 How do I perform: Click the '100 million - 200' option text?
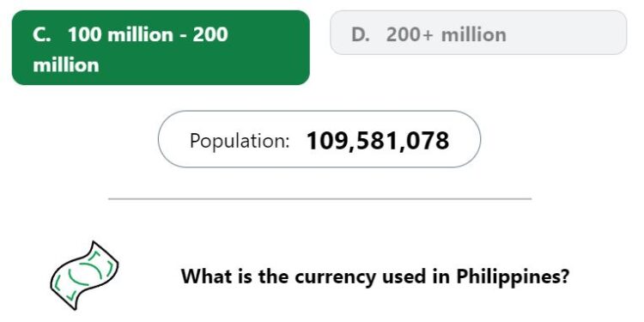[x=148, y=34]
